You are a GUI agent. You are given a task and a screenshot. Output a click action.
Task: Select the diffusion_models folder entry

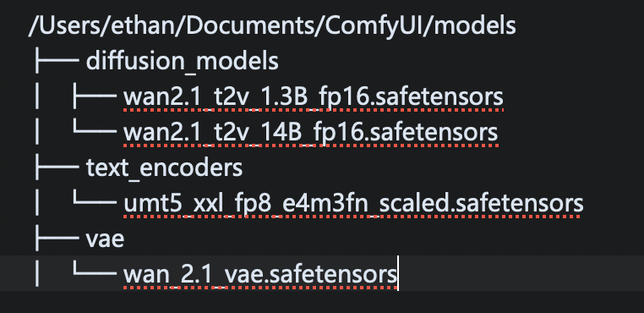[x=183, y=61]
